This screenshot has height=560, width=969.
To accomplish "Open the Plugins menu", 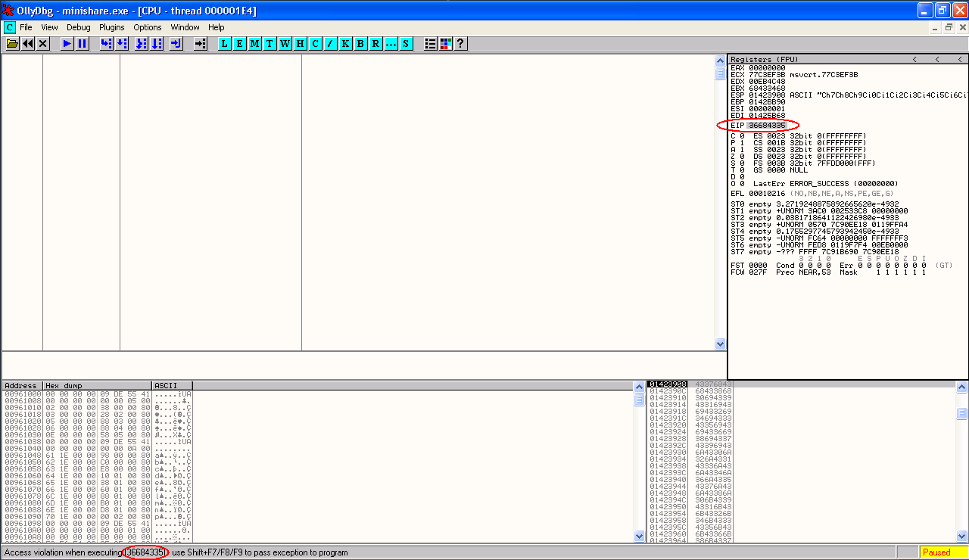I will 112,27.
